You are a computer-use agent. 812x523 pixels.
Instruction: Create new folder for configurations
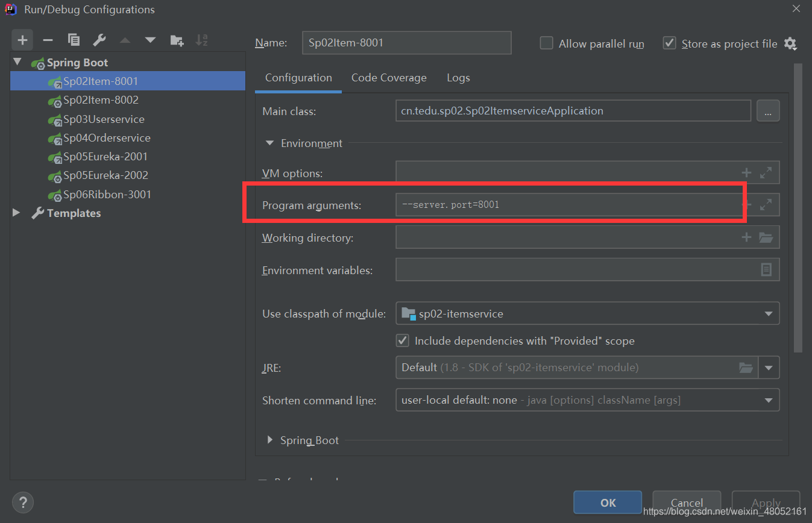(x=177, y=40)
